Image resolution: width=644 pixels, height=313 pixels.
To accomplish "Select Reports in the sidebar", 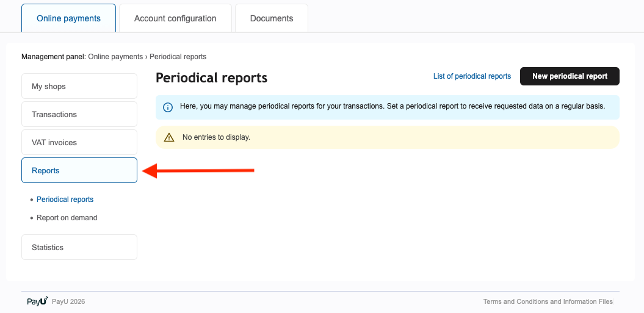I will [79, 170].
